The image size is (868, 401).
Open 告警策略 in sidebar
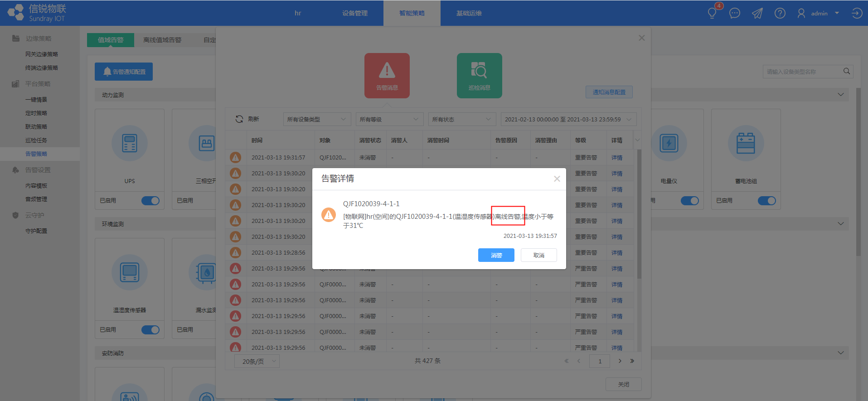pyautogui.click(x=36, y=154)
